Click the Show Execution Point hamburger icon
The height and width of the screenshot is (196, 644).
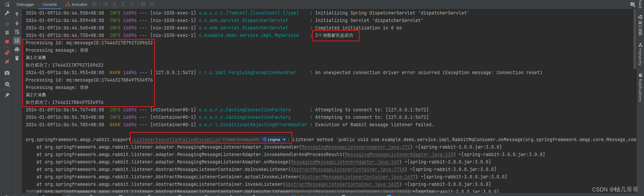(94, 4)
